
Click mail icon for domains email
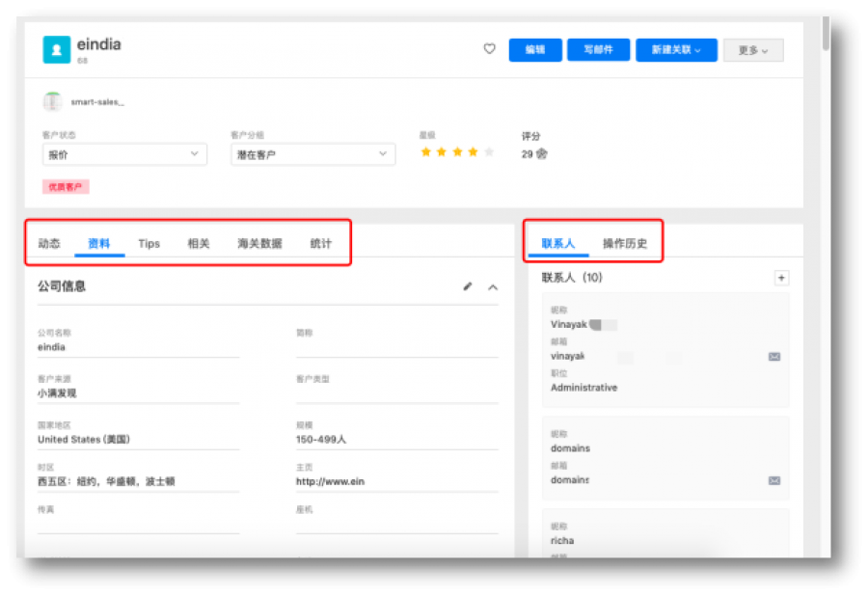pos(774,480)
